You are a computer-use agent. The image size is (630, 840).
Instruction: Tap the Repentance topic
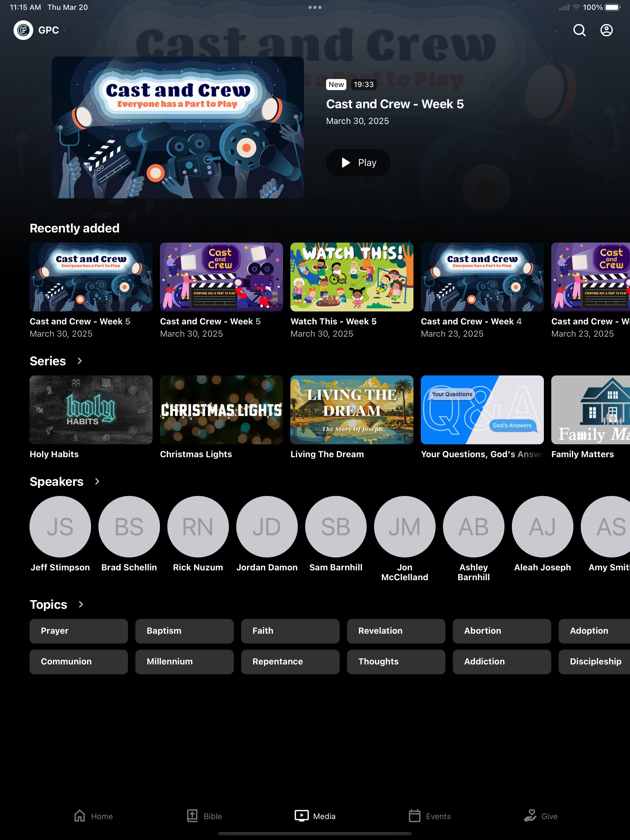290,662
